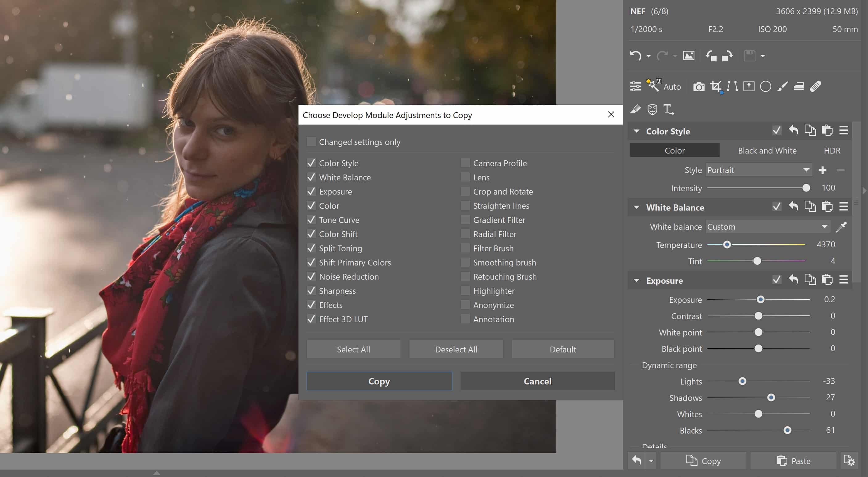Activate the Retouching Brush bandage icon
This screenshot has height=477, width=868.
tap(815, 87)
